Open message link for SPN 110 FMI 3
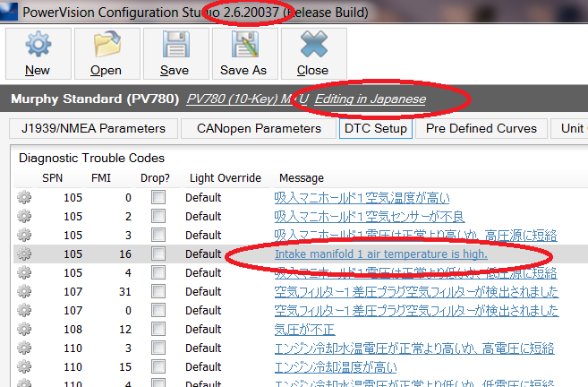Screen dimensions: 588x387 click(x=414, y=348)
